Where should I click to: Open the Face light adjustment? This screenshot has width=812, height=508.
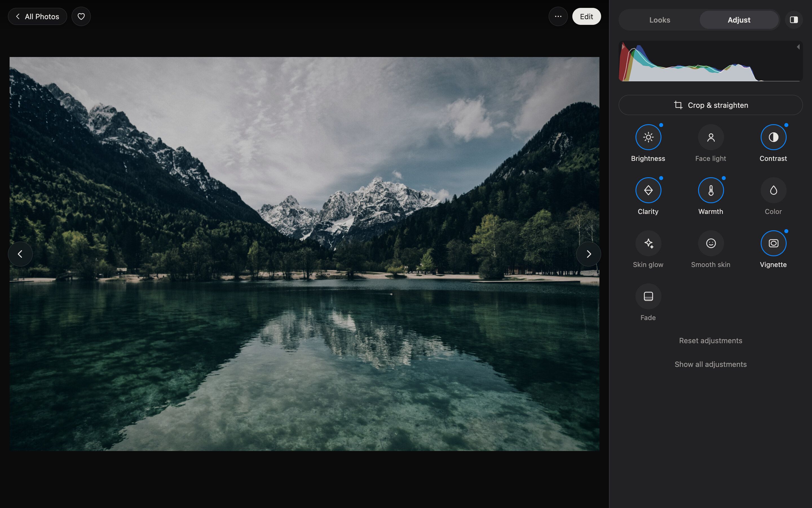(711, 137)
